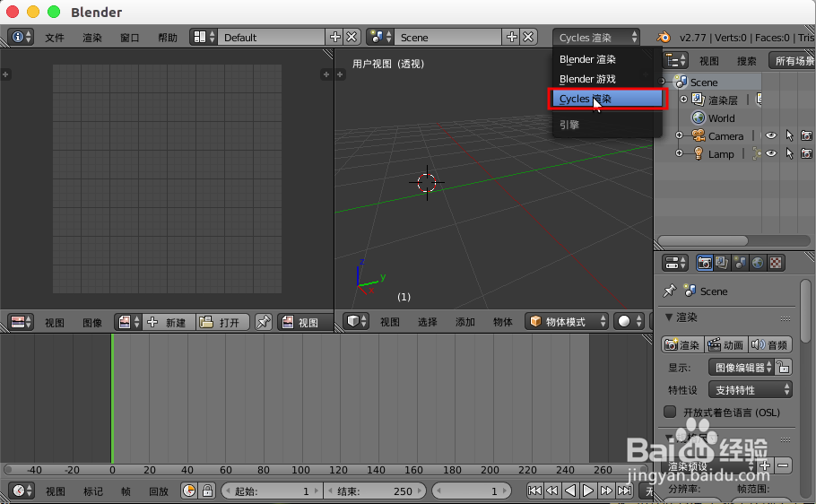Screen dimensions: 816x504
Task: Open the Outliner editor type selector
Action: pyautogui.click(x=675, y=60)
